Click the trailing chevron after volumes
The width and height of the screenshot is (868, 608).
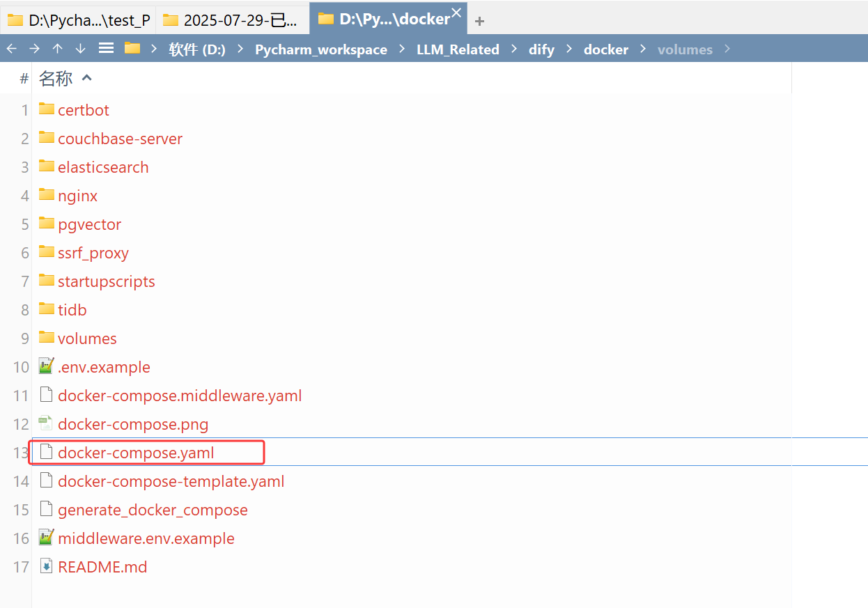tap(727, 49)
